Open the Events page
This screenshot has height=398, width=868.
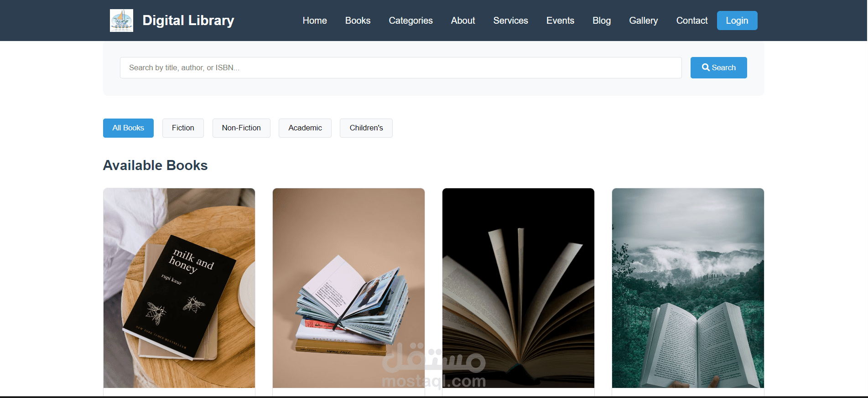[560, 21]
